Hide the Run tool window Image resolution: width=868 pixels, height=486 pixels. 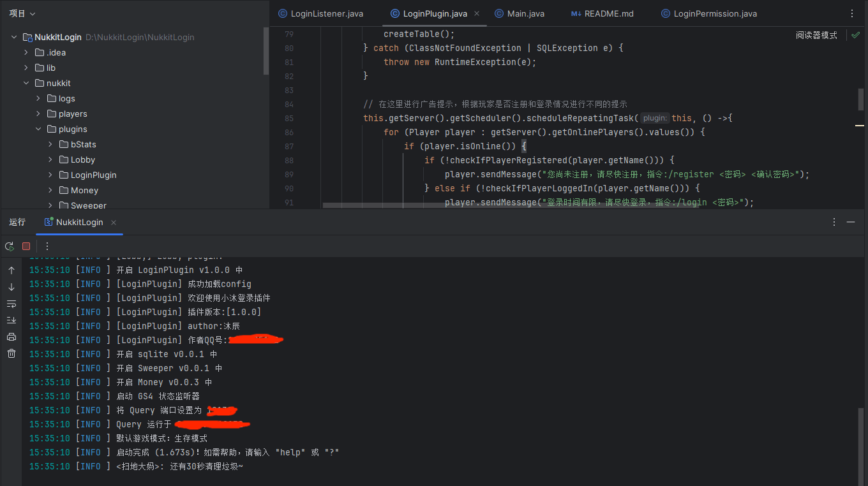coord(851,222)
